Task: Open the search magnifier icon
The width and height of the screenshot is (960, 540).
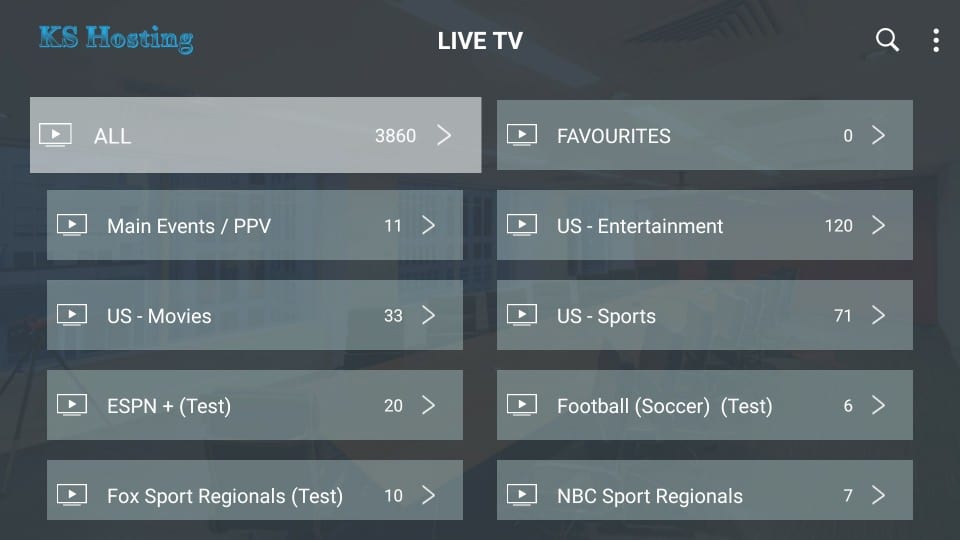Action: pyautogui.click(x=887, y=40)
